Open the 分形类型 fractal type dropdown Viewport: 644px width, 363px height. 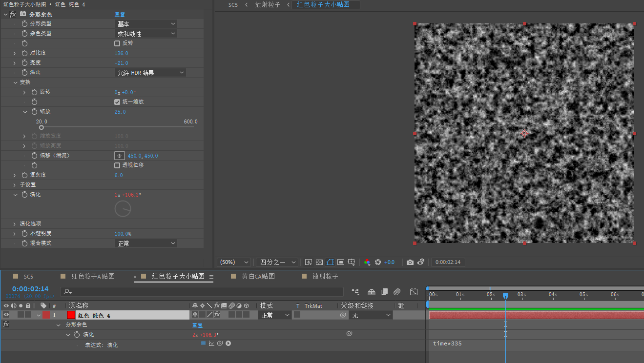pos(145,24)
